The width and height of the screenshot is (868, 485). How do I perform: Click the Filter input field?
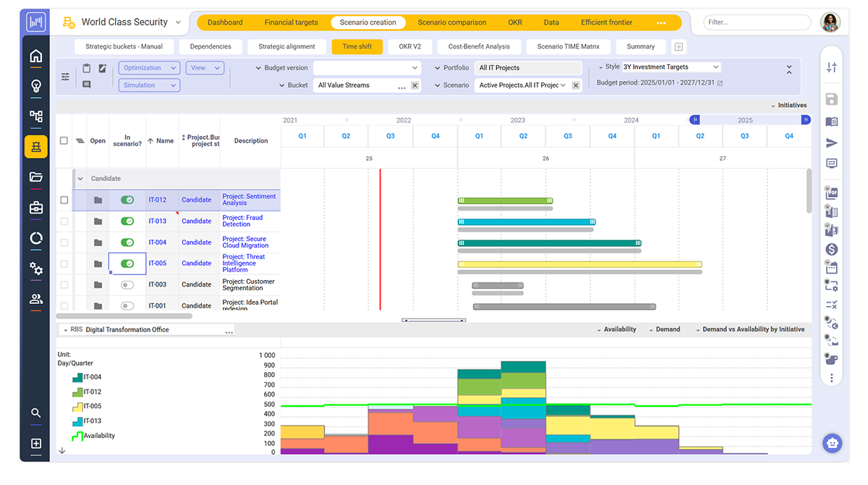click(x=756, y=22)
